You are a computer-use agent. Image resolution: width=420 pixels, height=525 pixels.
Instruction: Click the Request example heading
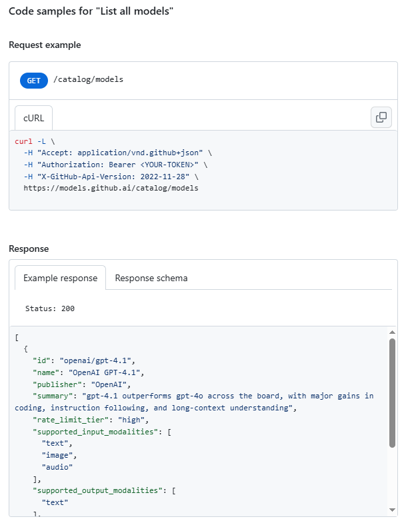pyautogui.click(x=45, y=45)
